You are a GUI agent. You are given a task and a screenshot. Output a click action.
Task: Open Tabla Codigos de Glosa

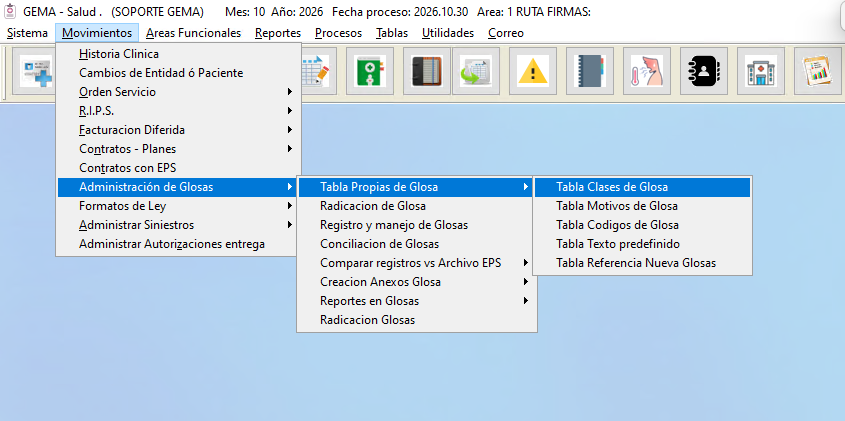pyautogui.click(x=642, y=225)
